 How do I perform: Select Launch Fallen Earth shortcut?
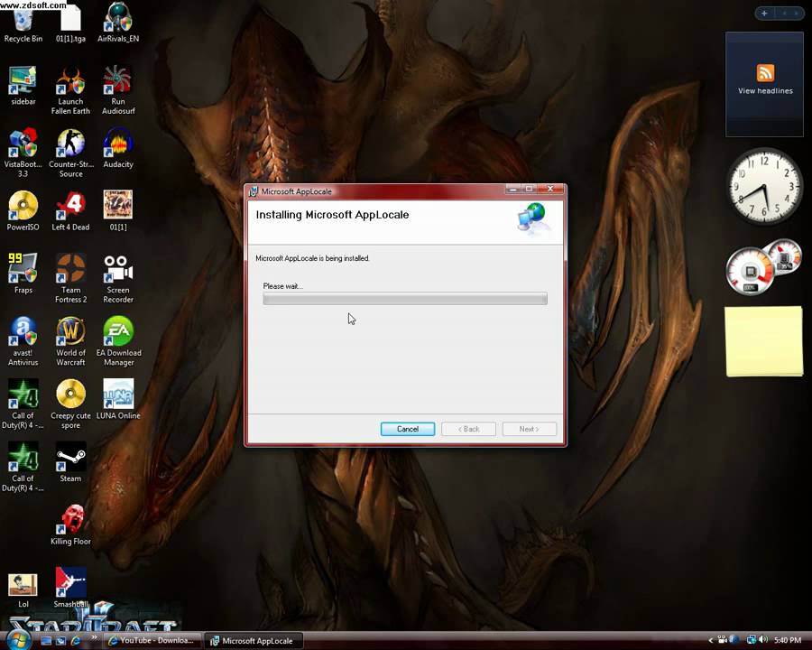coord(70,90)
